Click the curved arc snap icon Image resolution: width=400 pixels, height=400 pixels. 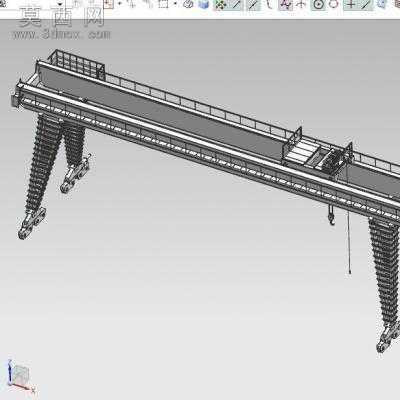point(269,4)
